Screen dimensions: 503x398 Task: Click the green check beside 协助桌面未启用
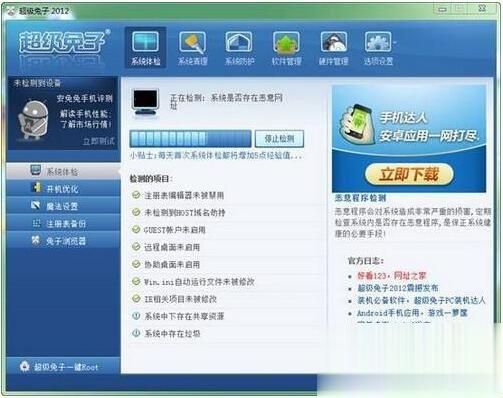coord(136,264)
